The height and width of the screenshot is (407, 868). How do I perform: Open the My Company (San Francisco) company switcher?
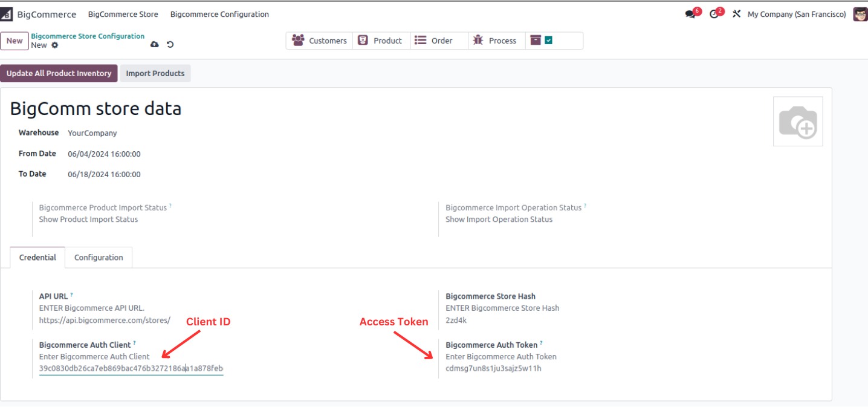(x=797, y=14)
